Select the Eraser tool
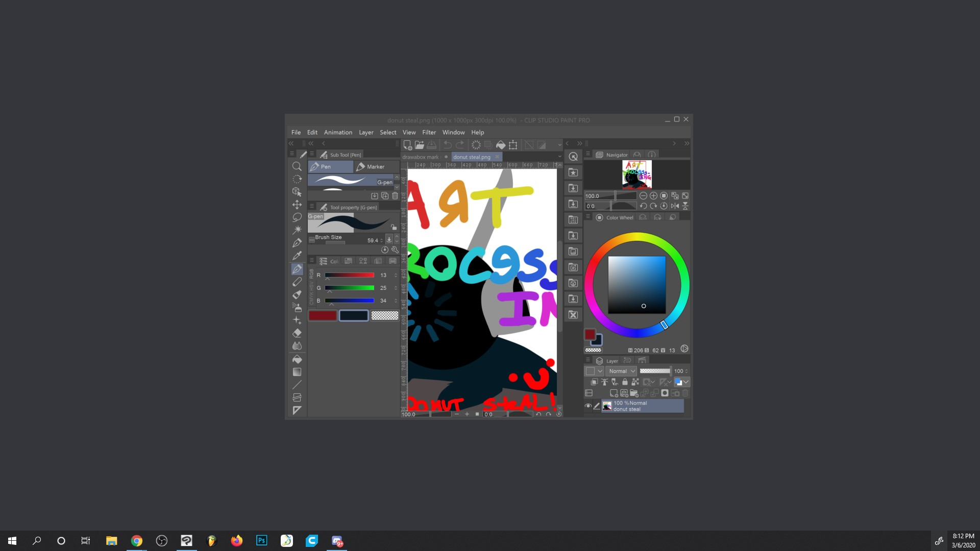Screen dimensions: 980x551 click(298, 333)
